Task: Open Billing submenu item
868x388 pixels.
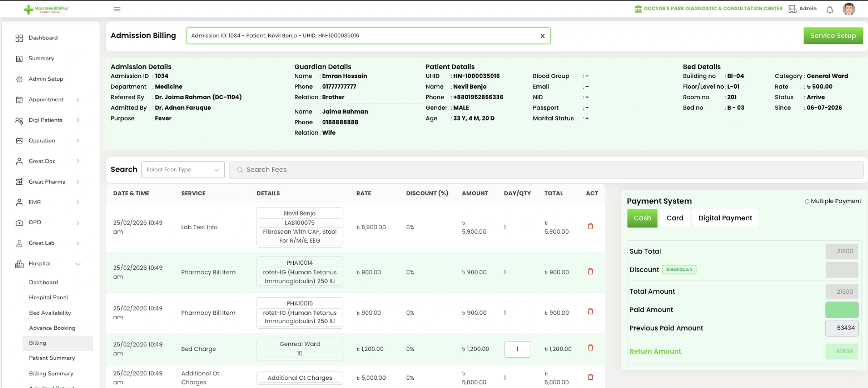Action: [58, 343]
